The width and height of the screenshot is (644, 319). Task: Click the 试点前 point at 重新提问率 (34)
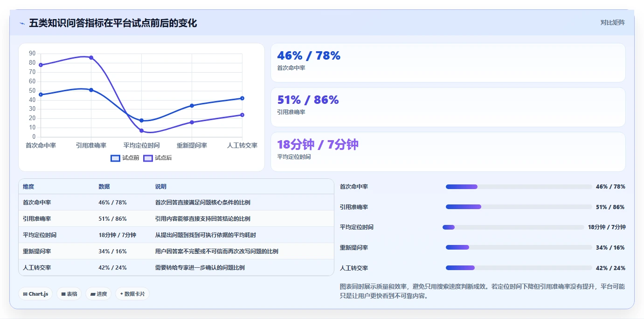point(192,106)
